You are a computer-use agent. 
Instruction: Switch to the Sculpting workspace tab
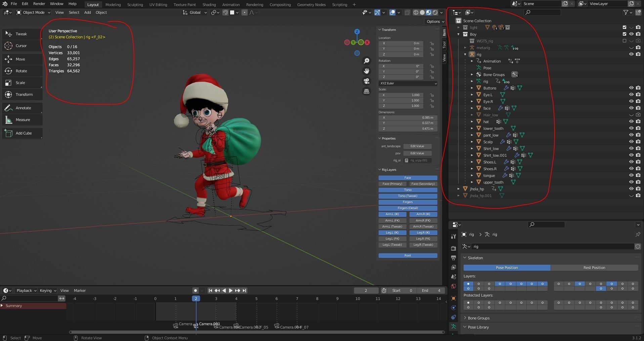135,4
